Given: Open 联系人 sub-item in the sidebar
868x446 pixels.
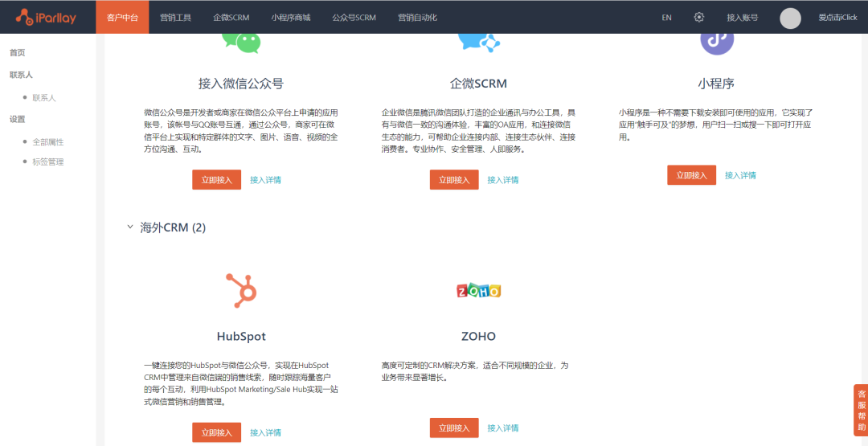Looking at the screenshot, I should click(44, 98).
